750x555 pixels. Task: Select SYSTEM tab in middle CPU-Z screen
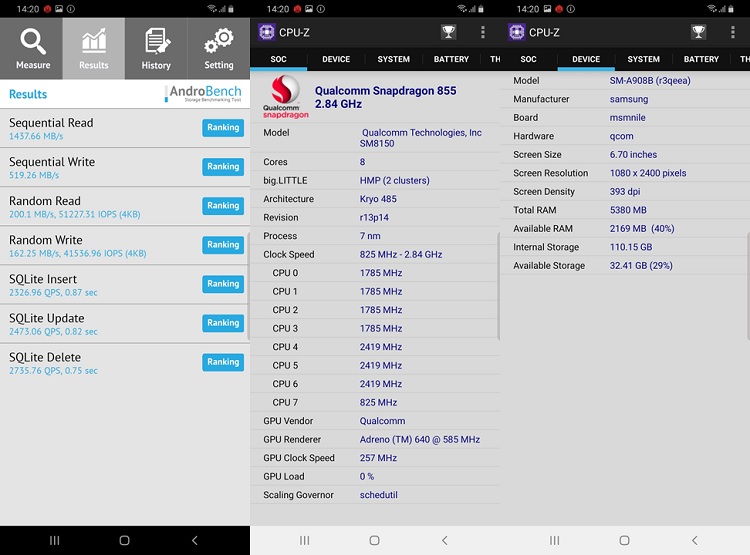coord(394,59)
